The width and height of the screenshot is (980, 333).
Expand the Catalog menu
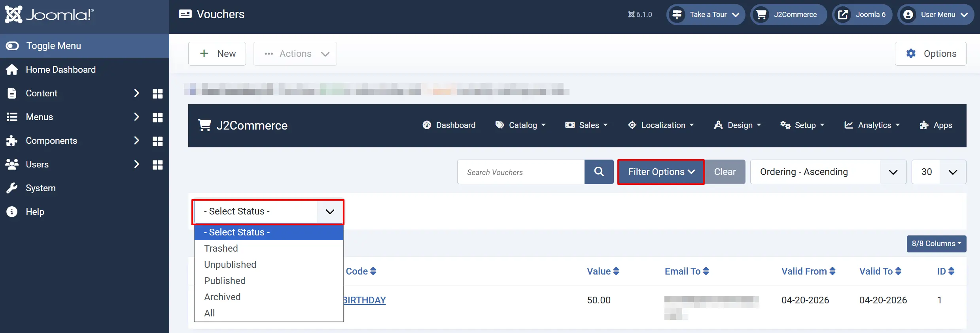coord(520,125)
